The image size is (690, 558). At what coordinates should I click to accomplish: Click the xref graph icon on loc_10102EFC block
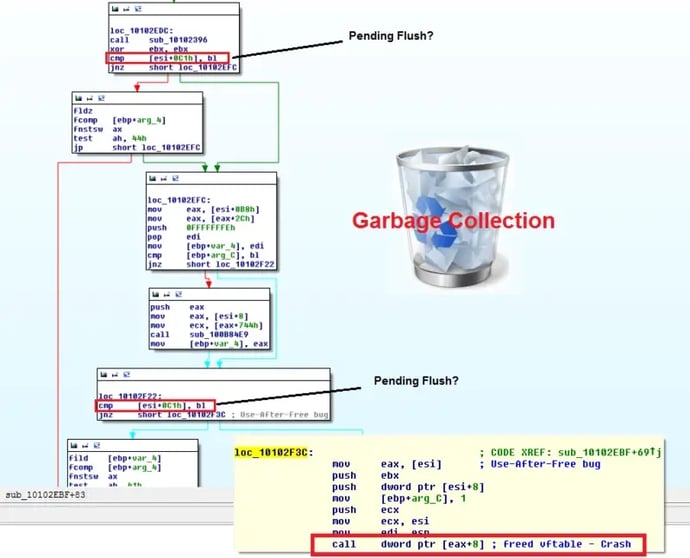click(173, 179)
